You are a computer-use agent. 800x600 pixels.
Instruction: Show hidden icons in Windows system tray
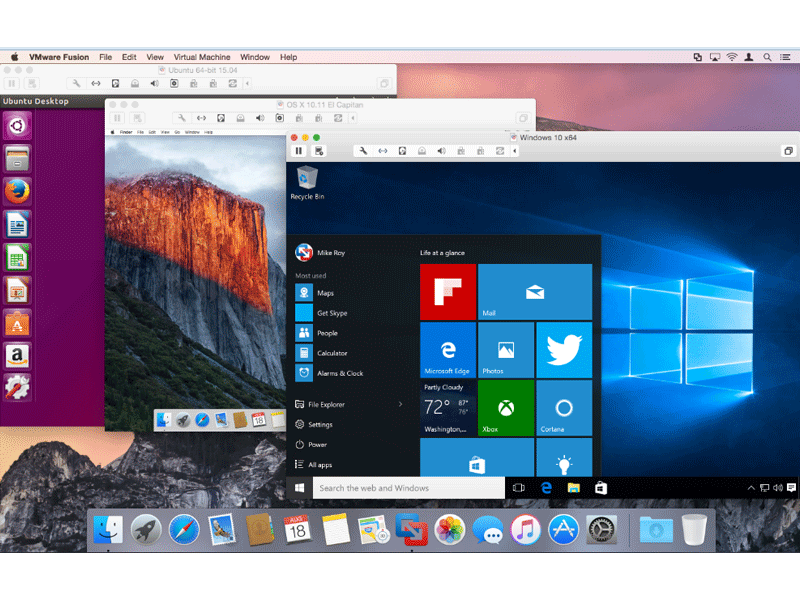point(751,488)
